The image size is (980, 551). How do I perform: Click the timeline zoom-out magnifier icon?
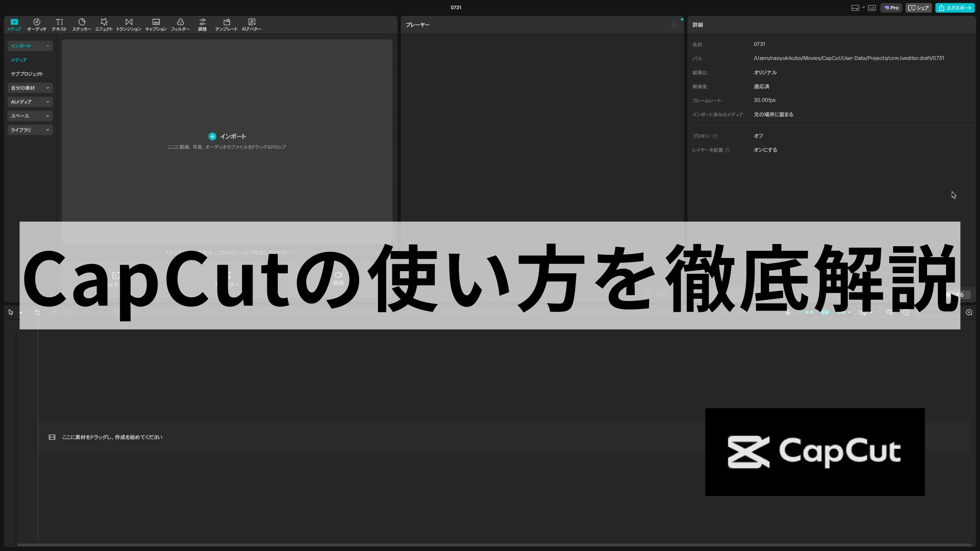(906, 312)
